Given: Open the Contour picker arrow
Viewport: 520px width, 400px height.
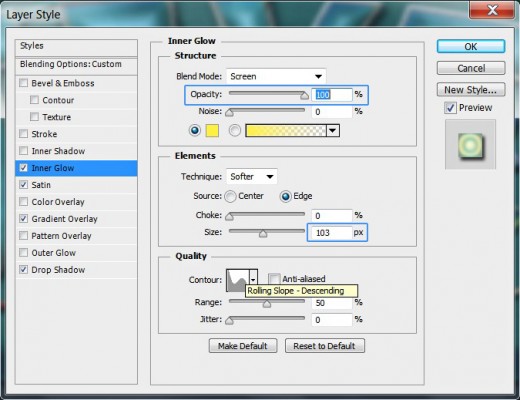Looking at the screenshot, I should point(253,281).
